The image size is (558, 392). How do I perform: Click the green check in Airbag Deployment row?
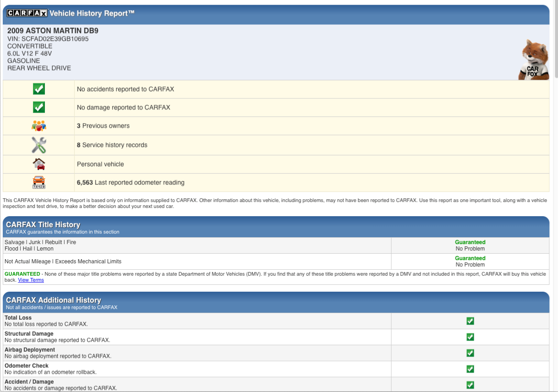(x=470, y=353)
